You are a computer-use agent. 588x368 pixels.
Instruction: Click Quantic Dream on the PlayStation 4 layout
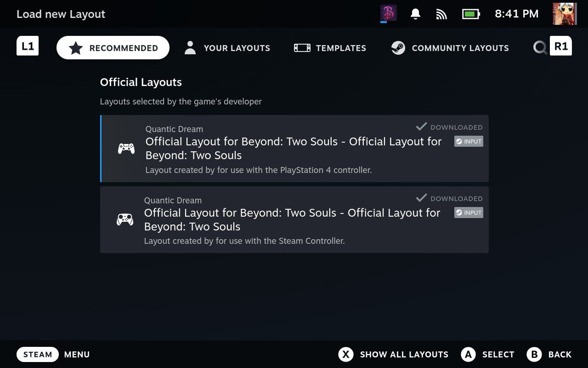[174, 129]
